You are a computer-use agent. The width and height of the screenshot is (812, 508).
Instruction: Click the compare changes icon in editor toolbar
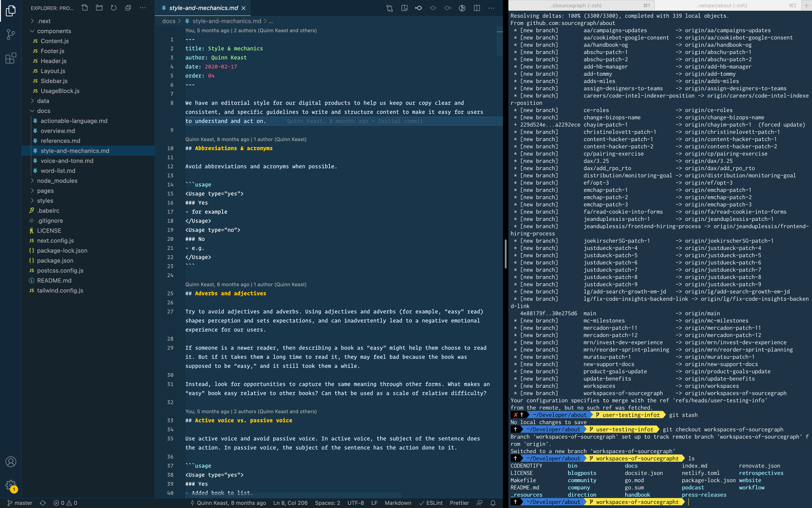(389, 8)
